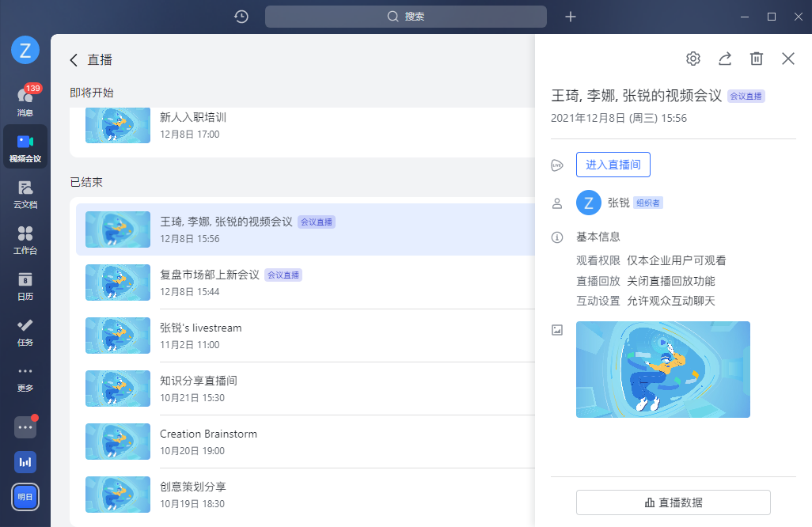
Task: Close the detail panel with X
Action: 788,59
